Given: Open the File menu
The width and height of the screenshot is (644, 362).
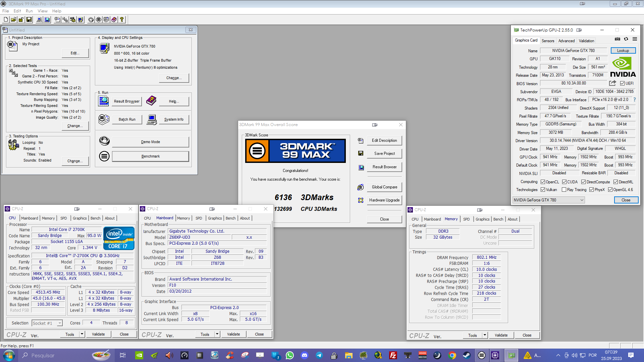Looking at the screenshot, I should [6, 11].
